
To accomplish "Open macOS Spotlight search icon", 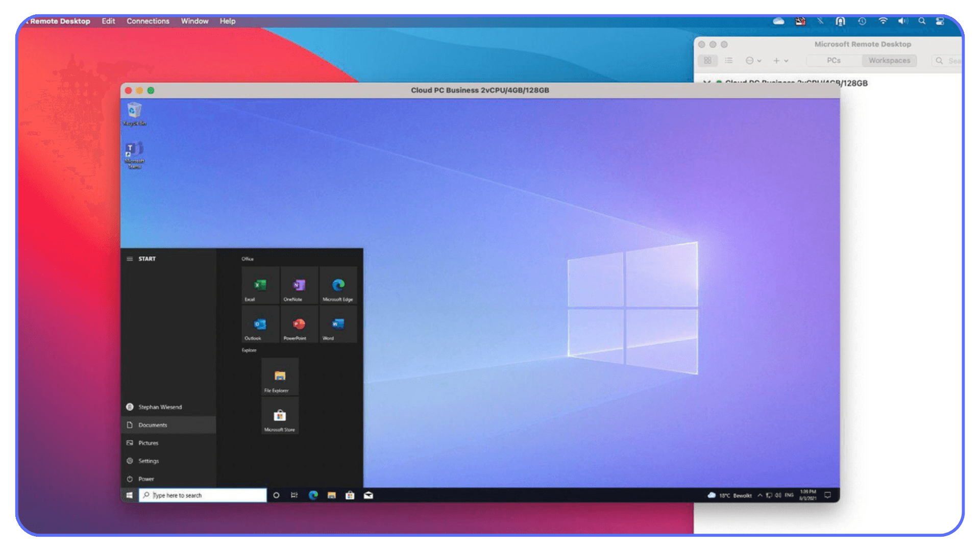I will tap(922, 21).
